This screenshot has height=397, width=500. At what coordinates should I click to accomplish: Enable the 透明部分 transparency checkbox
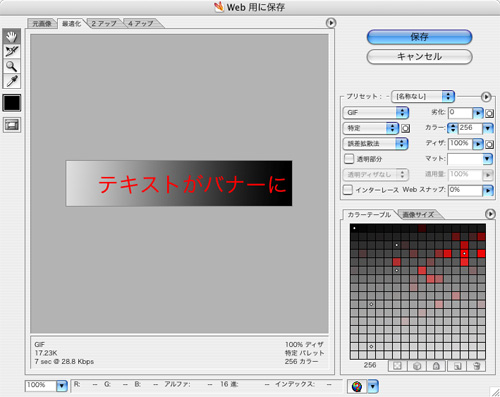pyautogui.click(x=349, y=159)
